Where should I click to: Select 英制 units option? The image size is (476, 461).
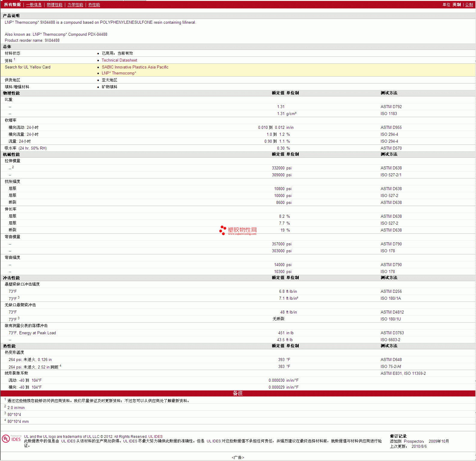pos(457,5)
